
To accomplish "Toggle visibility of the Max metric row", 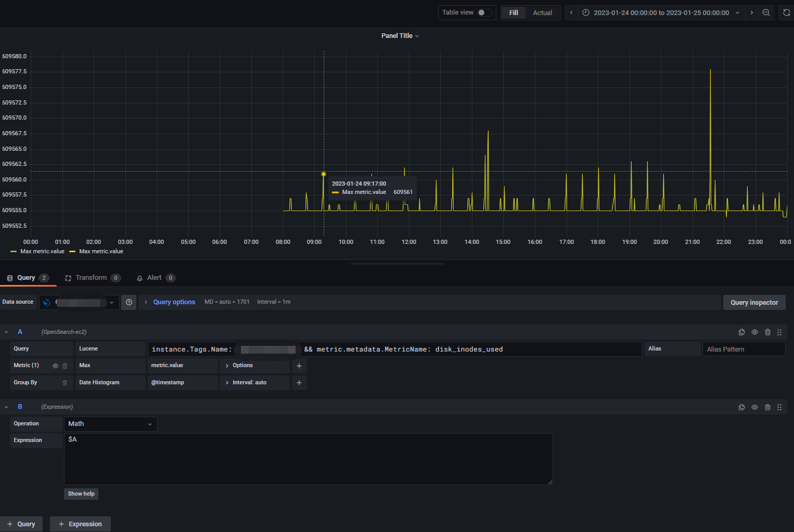I will [55, 366].
